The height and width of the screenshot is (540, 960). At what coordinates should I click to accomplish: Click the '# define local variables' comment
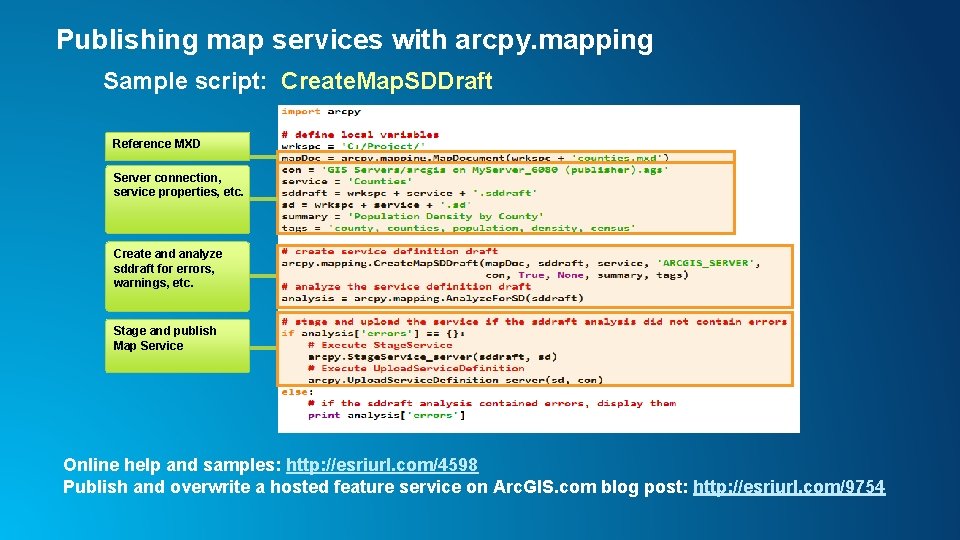[x=360, y=135]
